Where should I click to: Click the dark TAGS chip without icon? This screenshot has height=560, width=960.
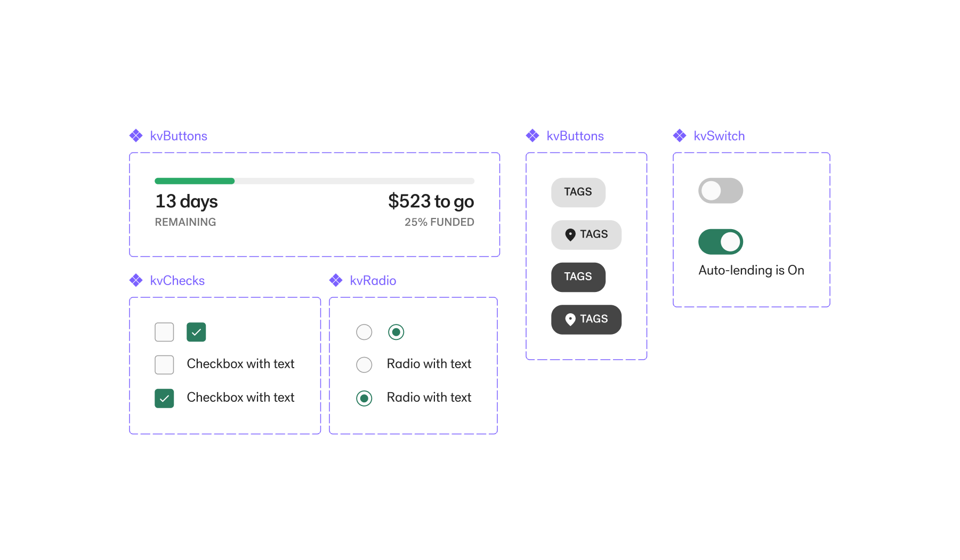pyautogui.click(x=578, y=277)
